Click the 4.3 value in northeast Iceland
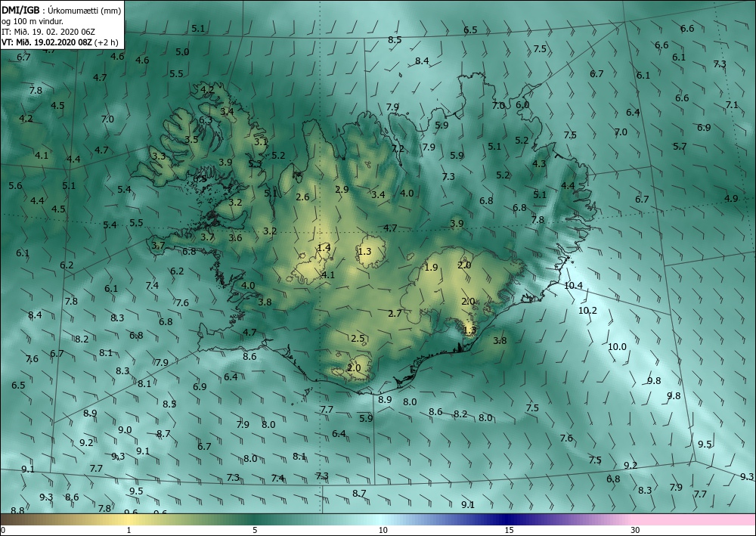The width and height of the screenshot is (756, 536). [539, 164]
